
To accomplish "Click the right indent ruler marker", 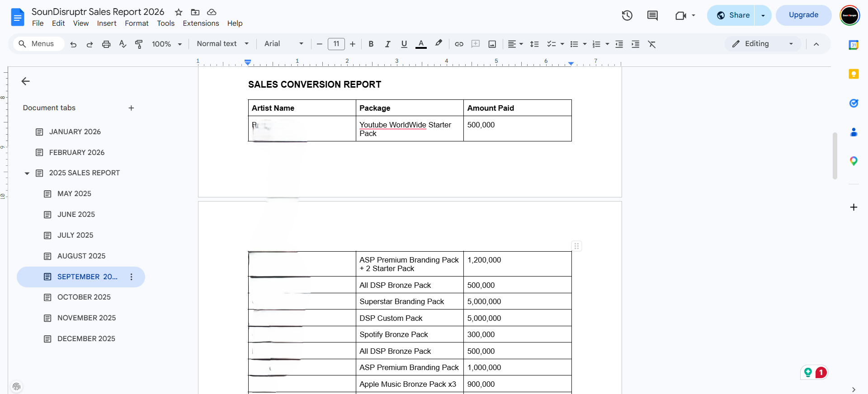I will coord(571,64).
